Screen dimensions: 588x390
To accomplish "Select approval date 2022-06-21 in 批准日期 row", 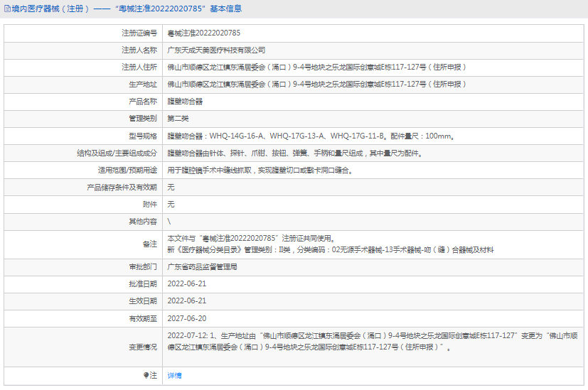I will 187,283.
